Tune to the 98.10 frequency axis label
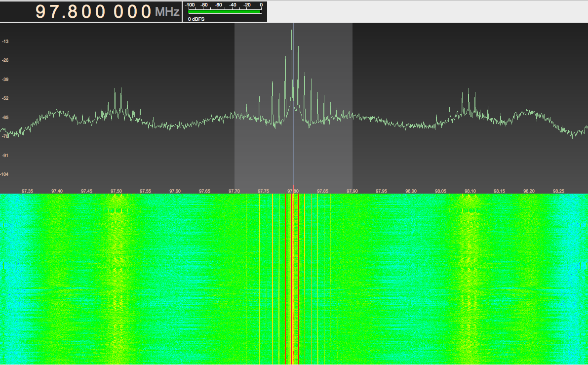The height and width of the screenshot is (365, 588). coord(470,191)
